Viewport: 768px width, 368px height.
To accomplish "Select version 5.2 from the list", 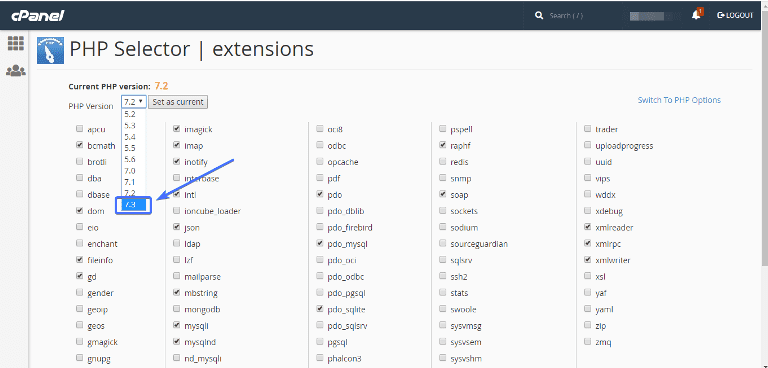I will tap(130, 114).
